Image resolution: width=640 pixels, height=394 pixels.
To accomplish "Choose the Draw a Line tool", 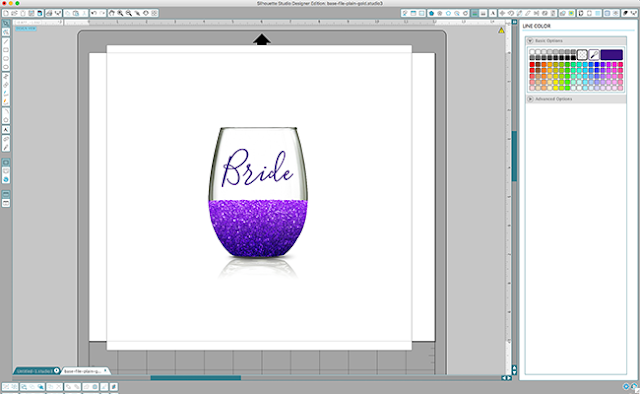I will (6, 42).
